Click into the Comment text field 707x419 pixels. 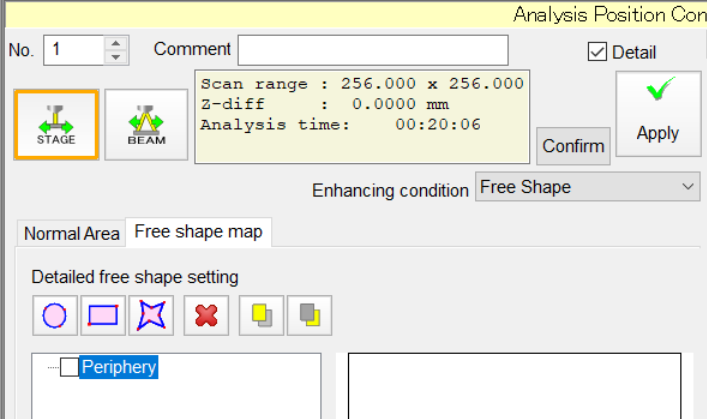point(372,50)
